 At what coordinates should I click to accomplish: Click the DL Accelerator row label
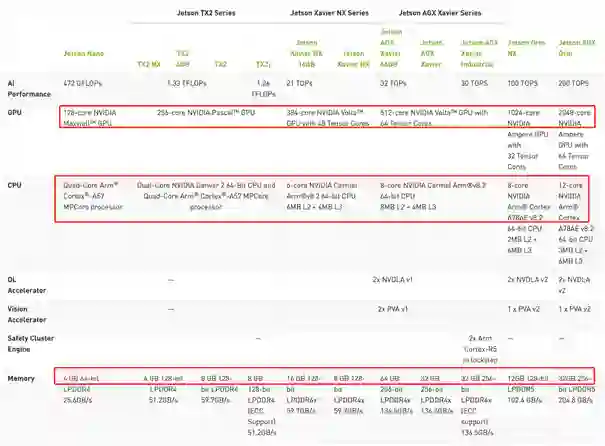[27, 285]
